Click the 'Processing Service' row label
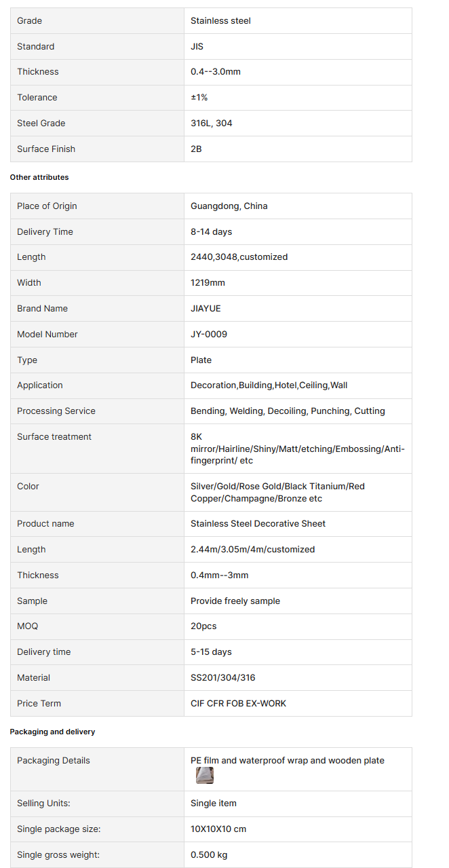The image size is (449, 868). (x=56, y=411)
